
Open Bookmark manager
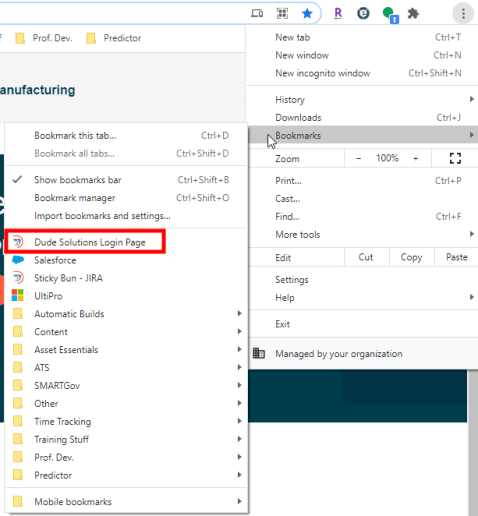(x=126, y=198)
